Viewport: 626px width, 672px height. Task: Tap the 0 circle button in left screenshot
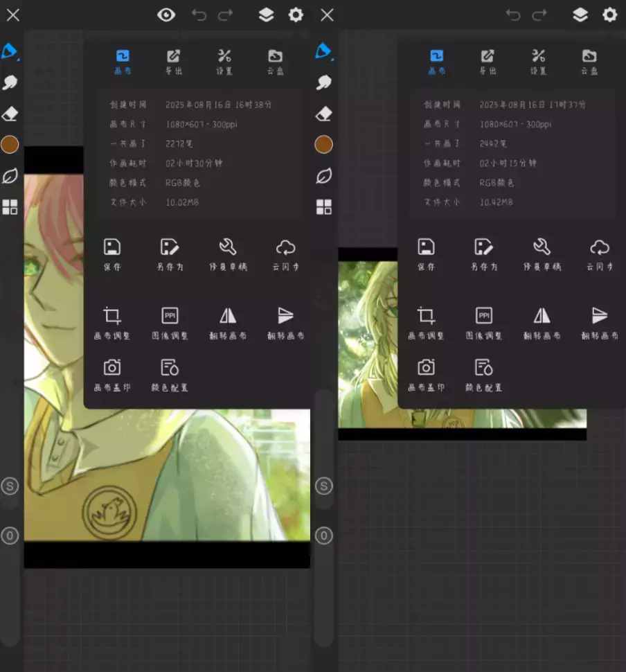click(x=10, y=536)
